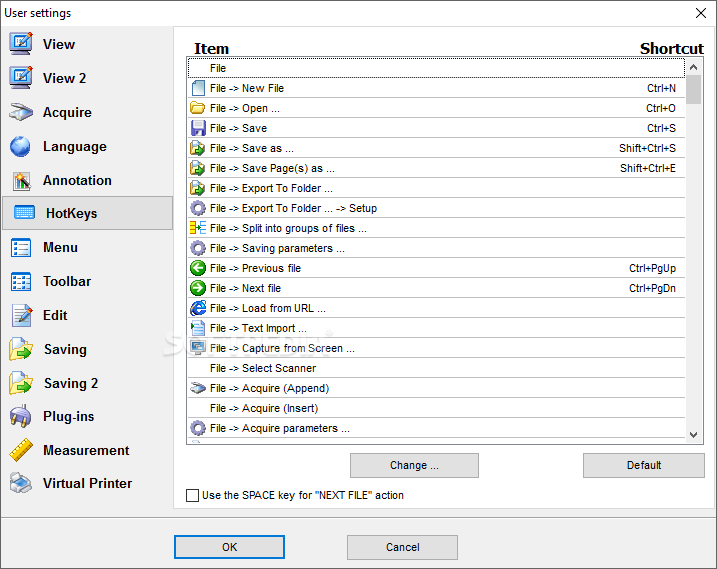Open the View 2 settings icon
This screenshot has height=569, width=717.
click(21, 78)
